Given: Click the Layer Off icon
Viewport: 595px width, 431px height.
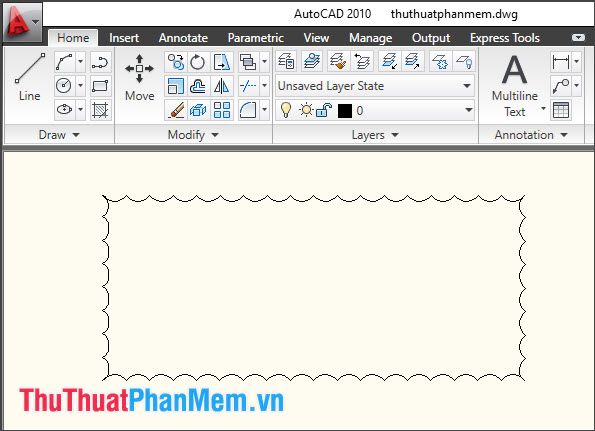Looking at the screenshot, I should pyautogui.click(x=464, y=61).
